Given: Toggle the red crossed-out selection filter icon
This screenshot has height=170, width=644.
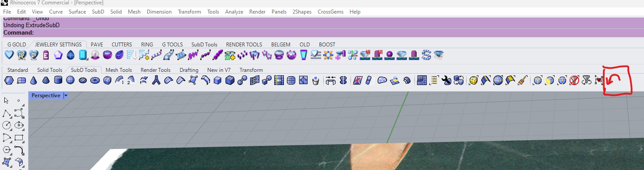Looking at the screenshot, I should coord(574,80).
